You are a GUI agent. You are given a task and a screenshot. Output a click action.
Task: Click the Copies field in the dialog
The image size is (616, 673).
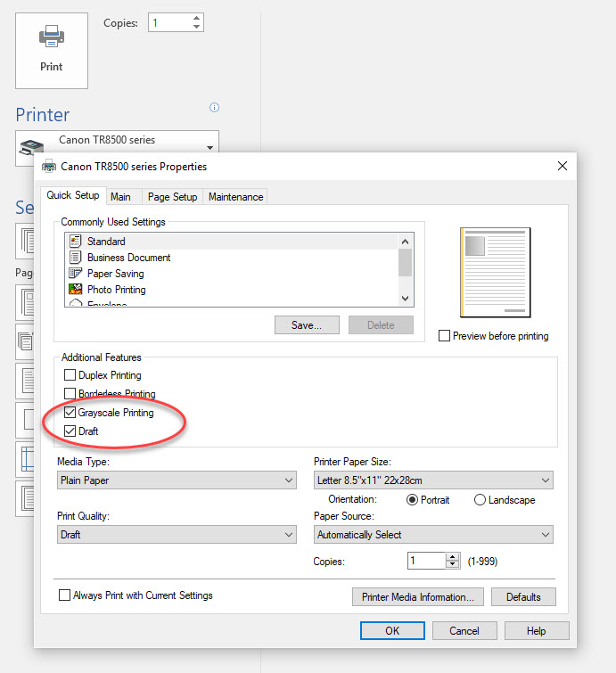tap(426, 562)
